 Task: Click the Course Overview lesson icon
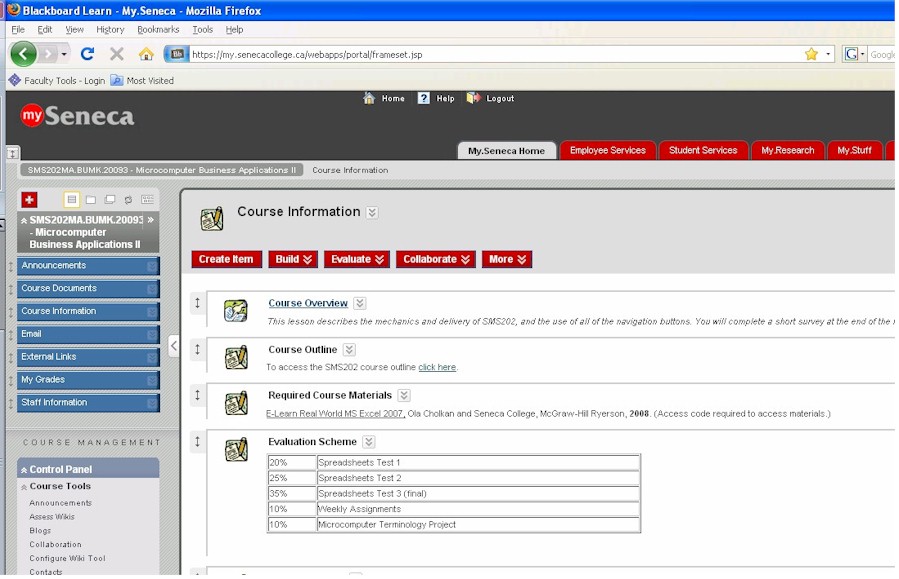[x=236, y=311]
